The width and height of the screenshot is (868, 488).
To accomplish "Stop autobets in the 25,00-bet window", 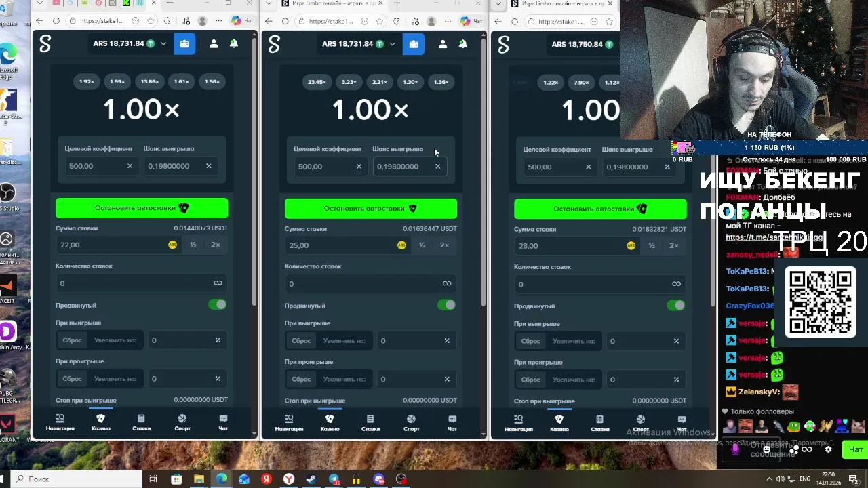I will 371,209.
